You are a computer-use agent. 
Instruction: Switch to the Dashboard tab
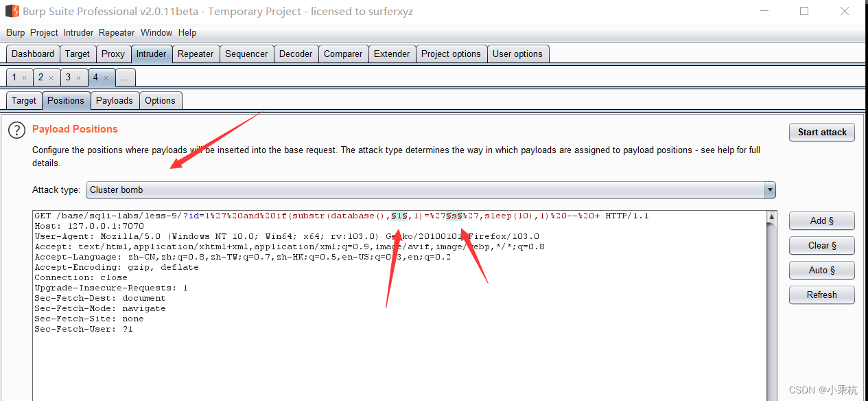click(33, 54)
